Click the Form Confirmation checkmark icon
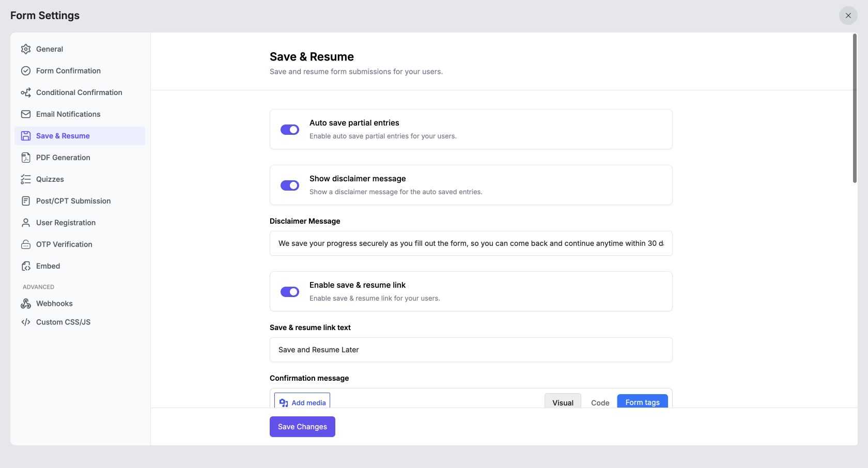Screen dimensions: 868x468 [x=26, y=71]
